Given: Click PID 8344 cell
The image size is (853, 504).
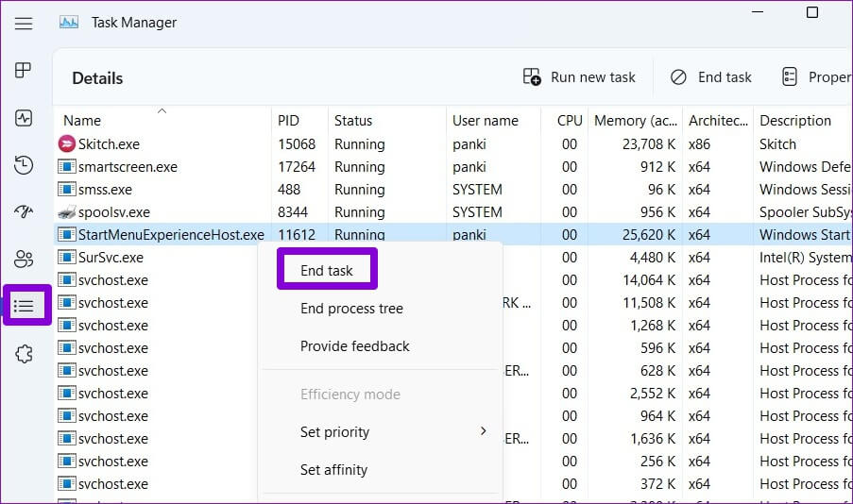Looking at the screenshot, I should (293, 212).
